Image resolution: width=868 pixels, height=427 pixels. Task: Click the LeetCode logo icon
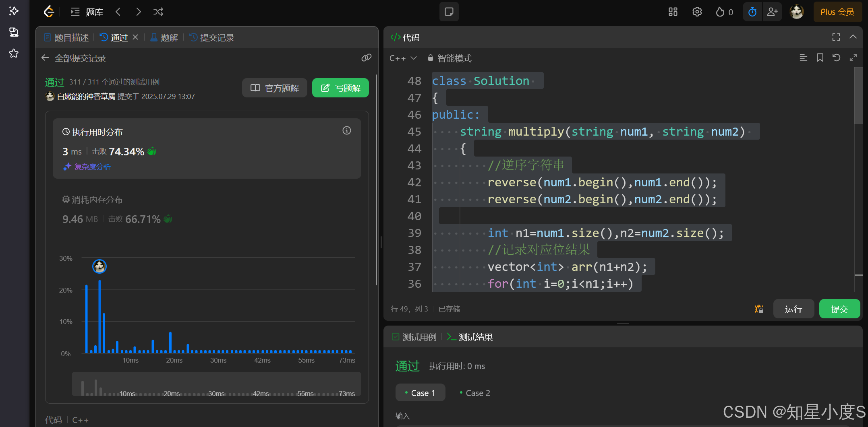(x=49, y=12)
